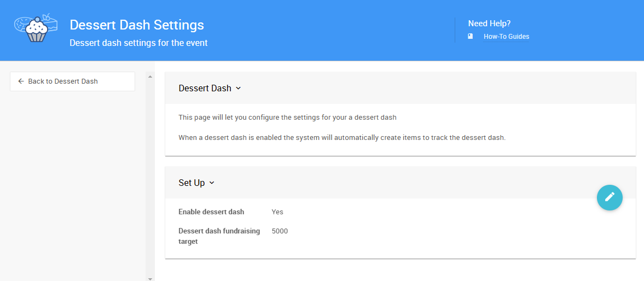644x281 pixels.
Task: Click the Dessert Dash panel heading
Action: point(205,88)
